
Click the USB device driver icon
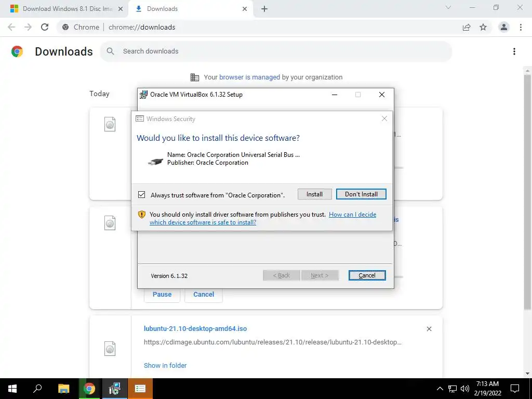tap(155, 162)
